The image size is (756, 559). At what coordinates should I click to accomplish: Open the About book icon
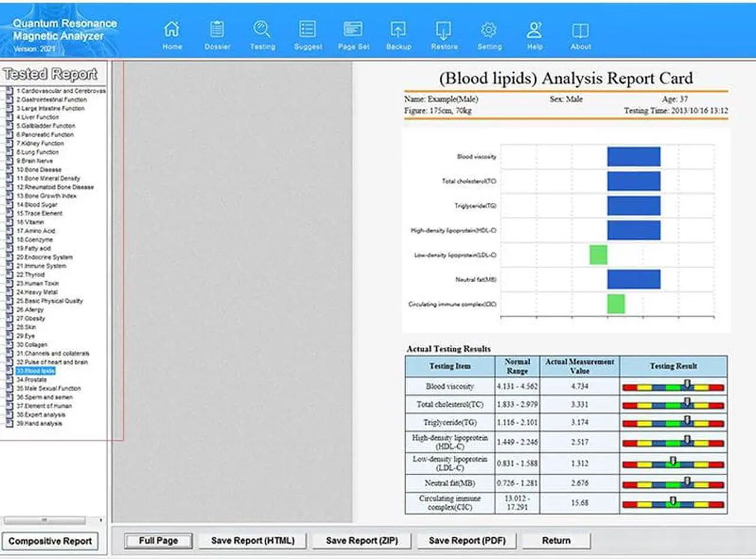pyautogui.click(x=580, y=34)
